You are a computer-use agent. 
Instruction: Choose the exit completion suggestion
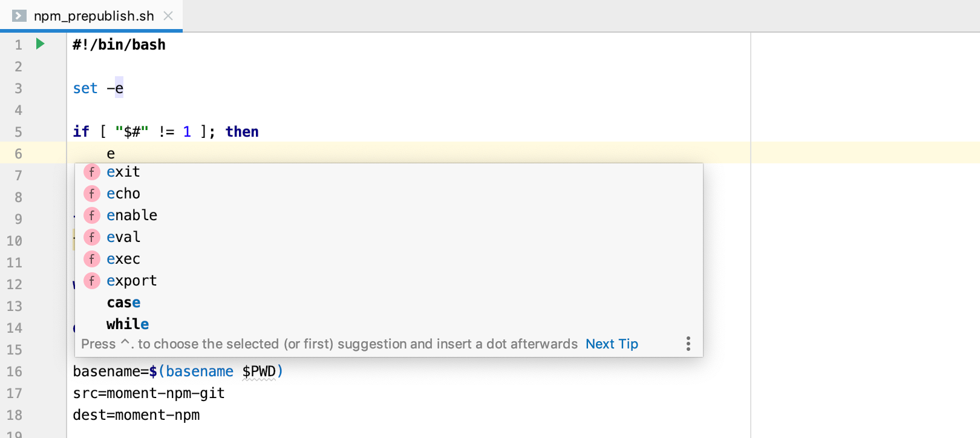[x=123, y=172]
